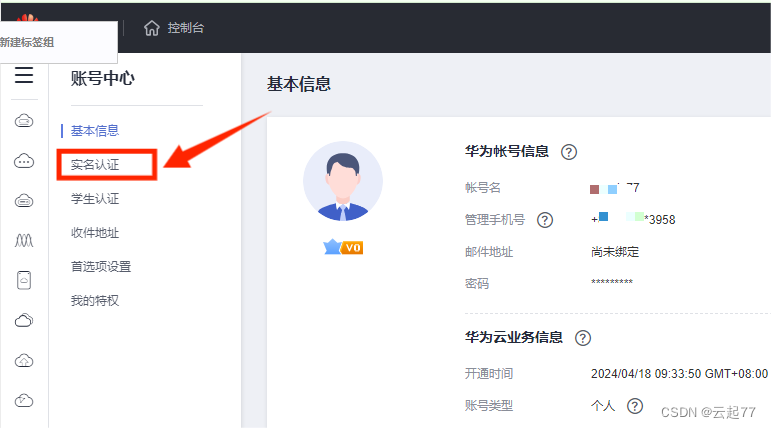Open 首选项设置 menu item

pyautogui.click(x=101, y=267)
